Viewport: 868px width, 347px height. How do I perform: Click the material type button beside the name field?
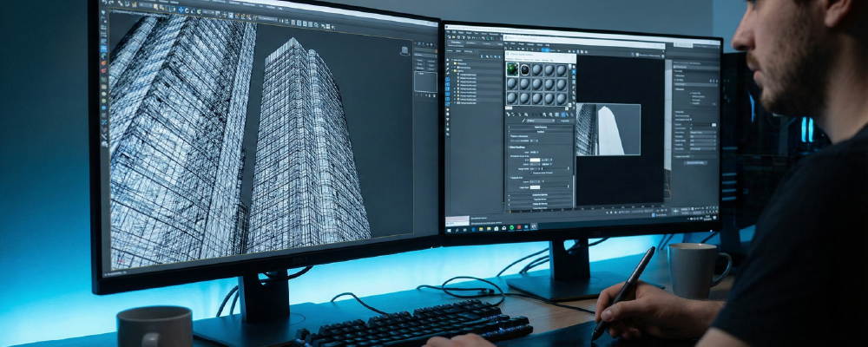coord(565,121)
